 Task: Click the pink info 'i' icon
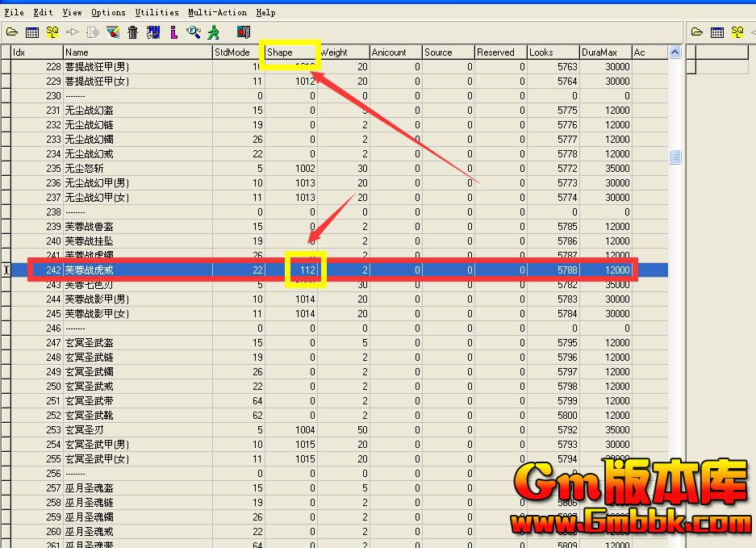point(172,32)
